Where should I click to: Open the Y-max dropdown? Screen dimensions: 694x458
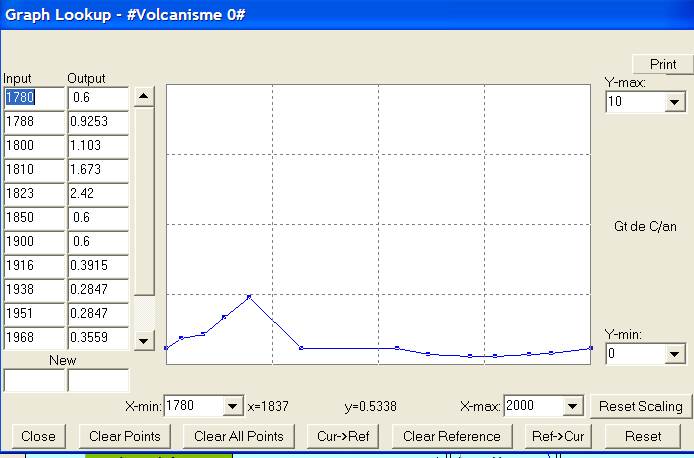pos(674,102)
